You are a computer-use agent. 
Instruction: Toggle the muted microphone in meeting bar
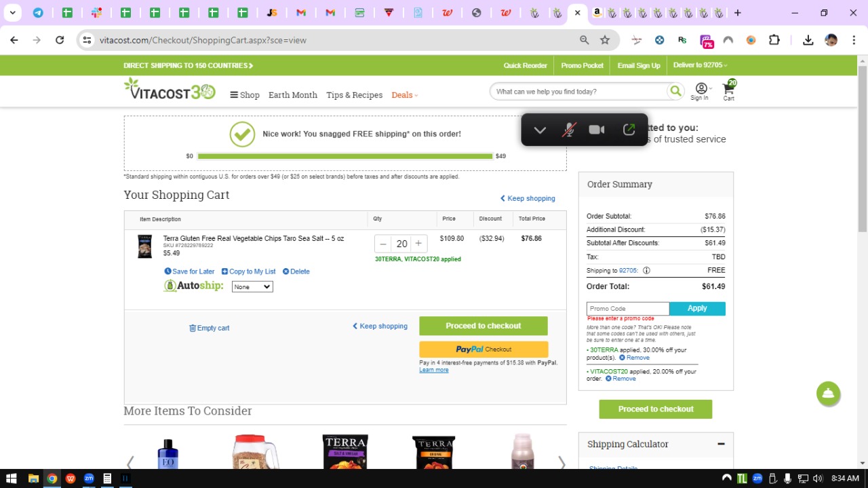(x=568, y=130)
